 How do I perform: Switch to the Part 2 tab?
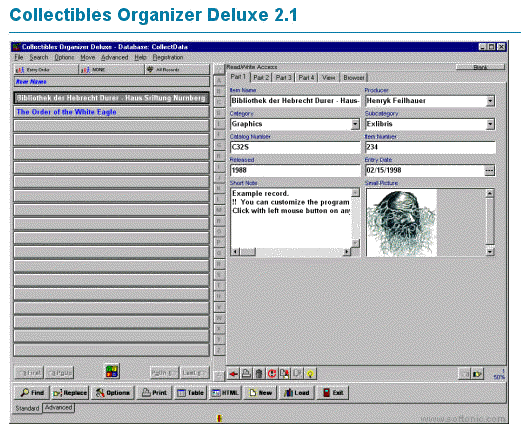[261, 77]
